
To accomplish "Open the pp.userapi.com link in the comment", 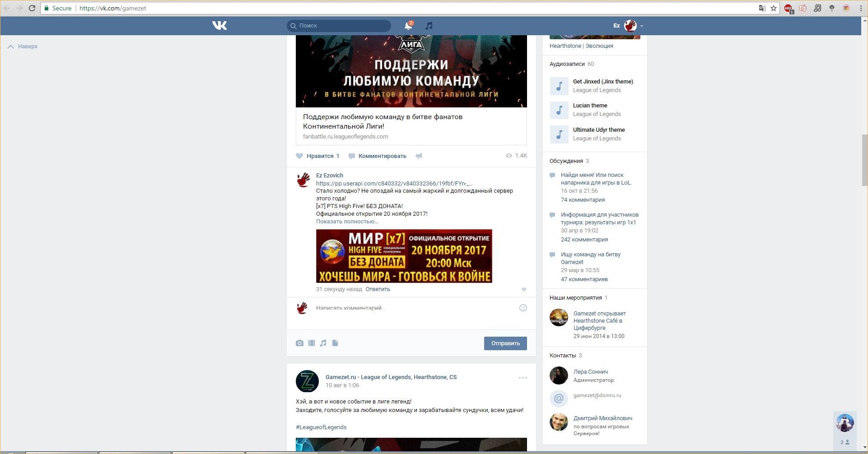I will pos(394,183).
